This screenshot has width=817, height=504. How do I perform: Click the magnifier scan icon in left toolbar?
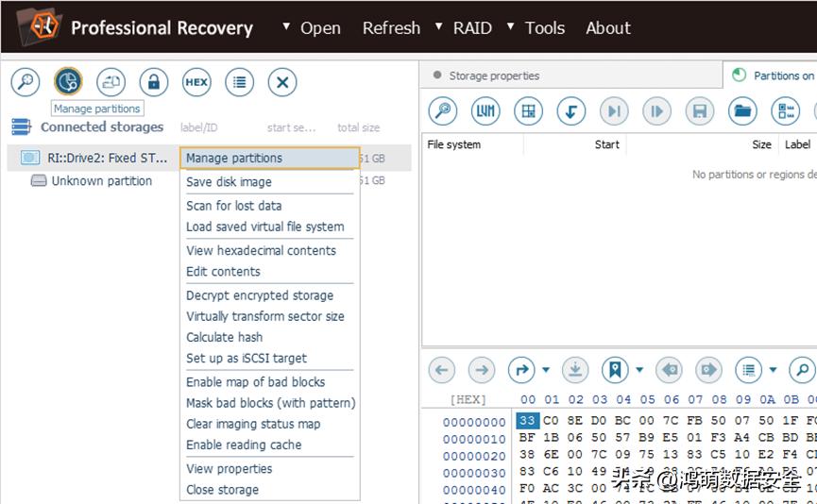pos(25,82)
